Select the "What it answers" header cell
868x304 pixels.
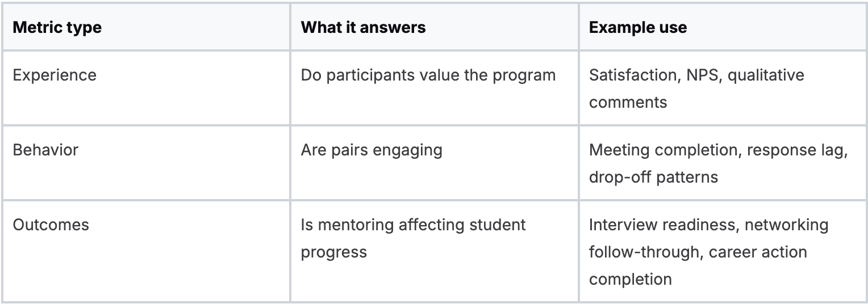pos(363,27)
